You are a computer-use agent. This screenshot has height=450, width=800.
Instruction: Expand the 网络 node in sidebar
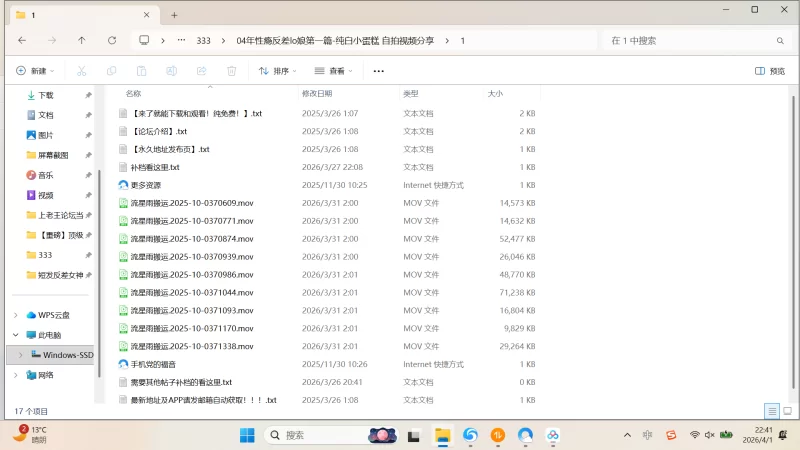tap(15, 375)
